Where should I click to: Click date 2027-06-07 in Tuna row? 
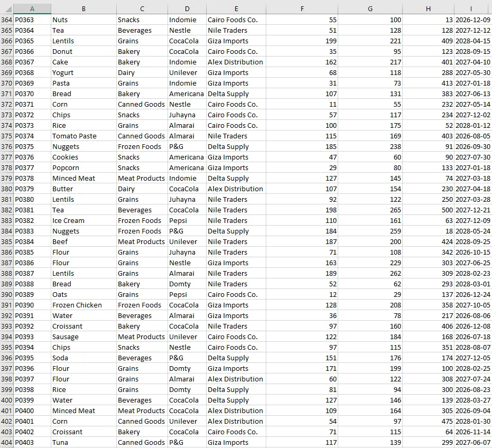tap(473, 442)
